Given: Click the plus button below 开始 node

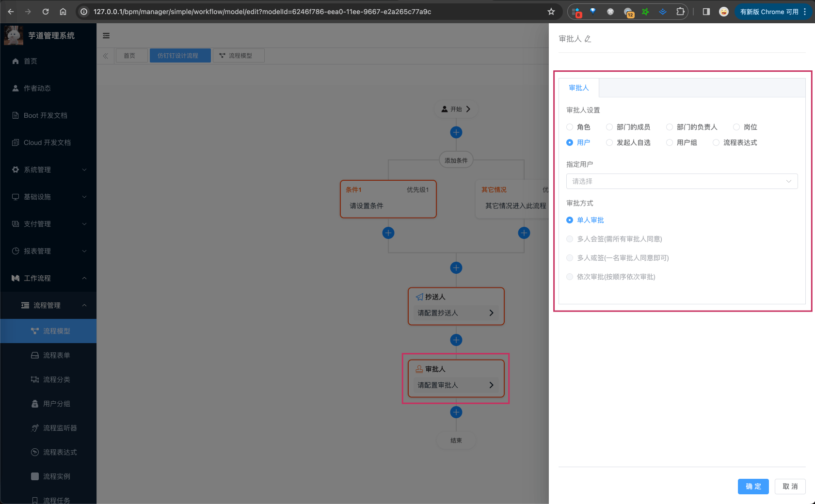Looking at the screenshot, I should 456,132.
